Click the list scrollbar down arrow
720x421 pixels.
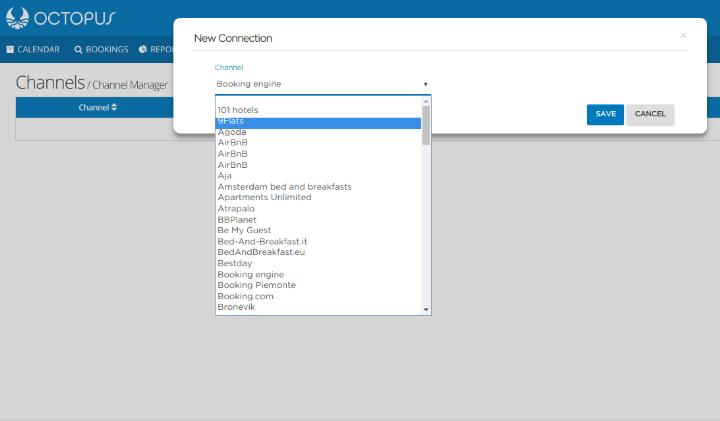[x=426, y=310]
